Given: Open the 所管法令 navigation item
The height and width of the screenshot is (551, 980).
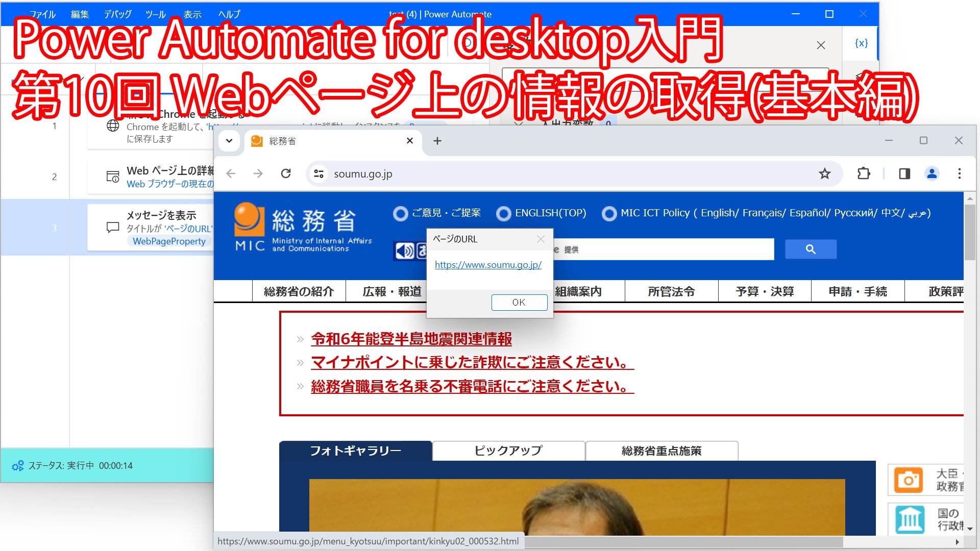Looking at the screenshot, I should pos(672,291).
